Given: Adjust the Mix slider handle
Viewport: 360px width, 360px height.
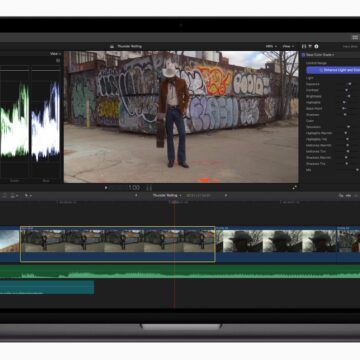Looking at the screenshot, I should pyautogui.click(x=357, y=170).
